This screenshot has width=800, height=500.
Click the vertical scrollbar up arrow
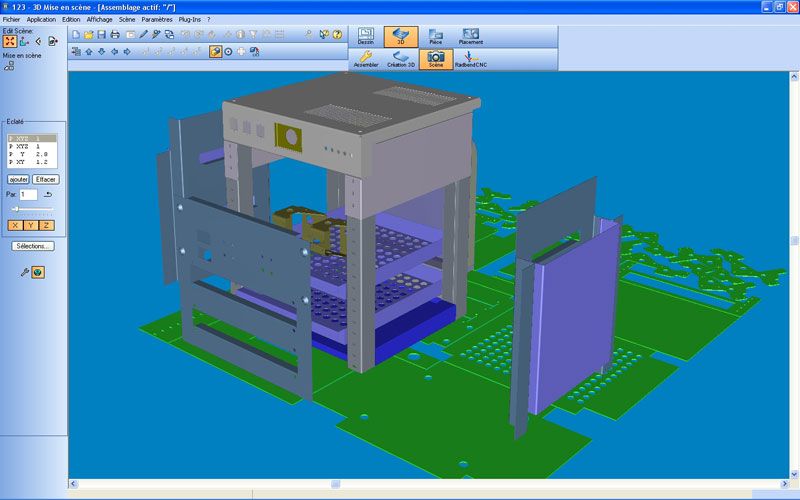794,77
